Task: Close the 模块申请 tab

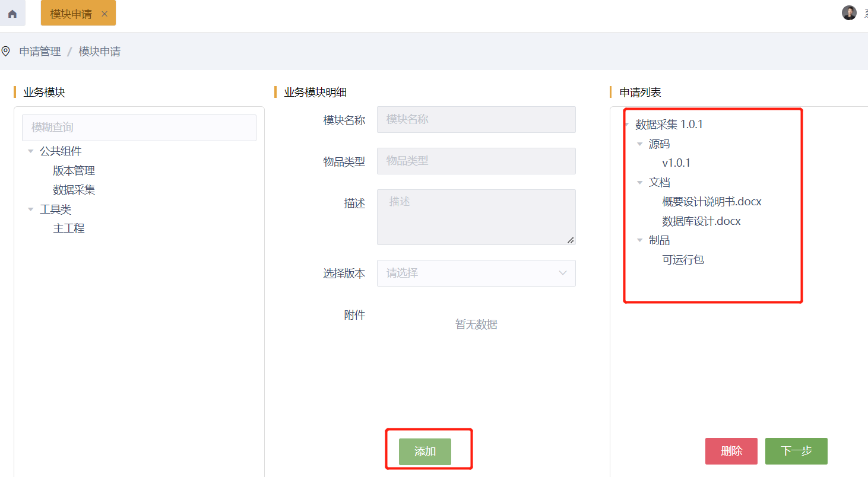Action: pyautogui.click(x=104, y=14)
